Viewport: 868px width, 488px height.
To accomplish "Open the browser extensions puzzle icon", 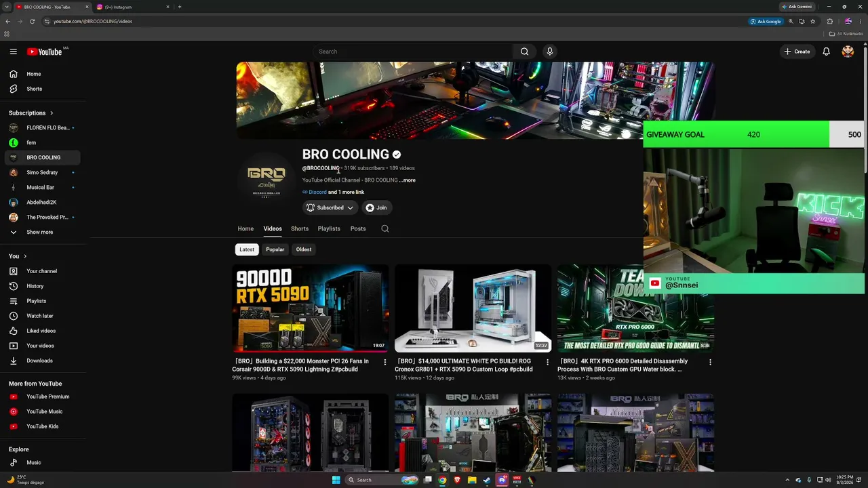I will pos(830,21).
